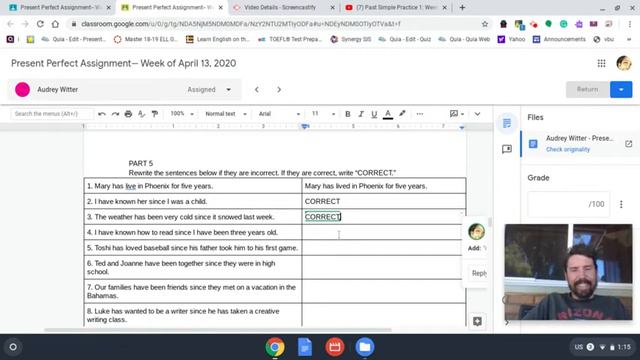The image size is (640, 360).
Task: Open the Yahoo bookmark
Action: [x=511, y=39]
